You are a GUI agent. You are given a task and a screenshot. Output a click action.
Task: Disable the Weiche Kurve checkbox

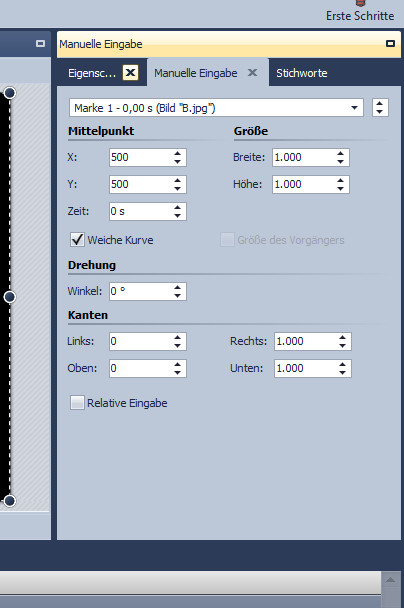tap(77, 240)
